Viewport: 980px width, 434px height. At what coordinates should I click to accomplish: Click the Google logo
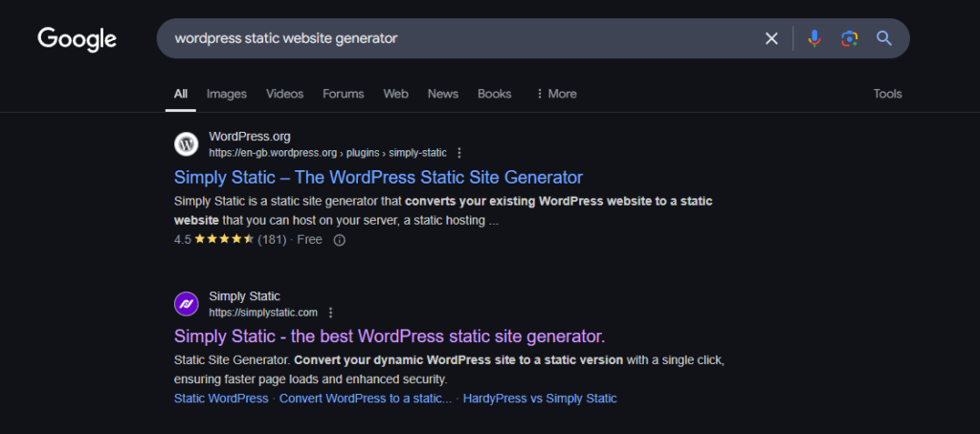pyautogui.click(x=77, y=39)
